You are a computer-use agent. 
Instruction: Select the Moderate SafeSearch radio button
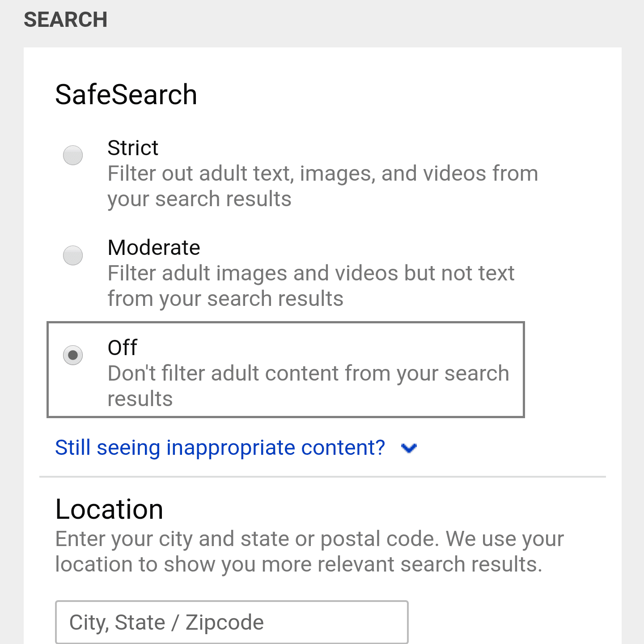click(73, 255)
